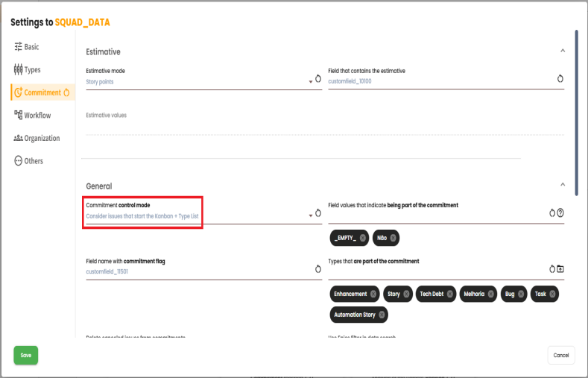Collapse the General section
This screenshot has height=378, width=588.
(x=562, y=185)
